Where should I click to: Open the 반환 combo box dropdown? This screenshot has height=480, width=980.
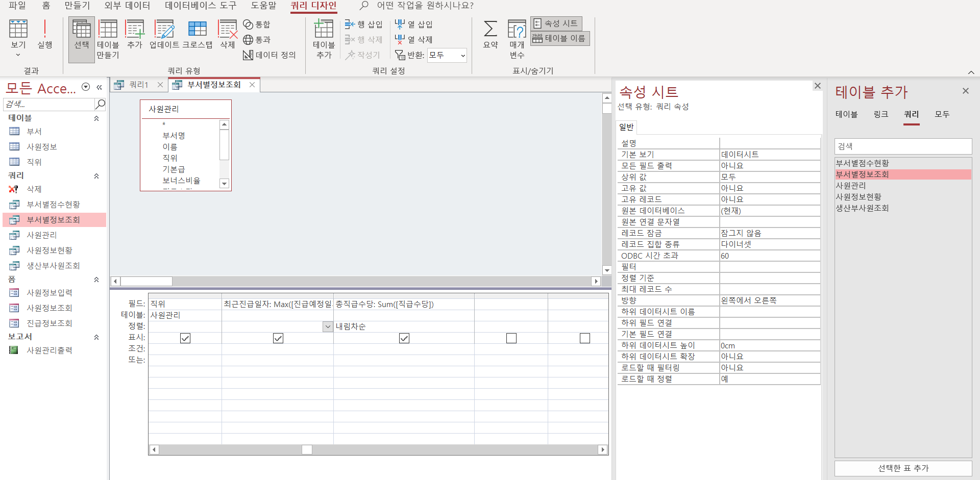(x=462, y=55)
